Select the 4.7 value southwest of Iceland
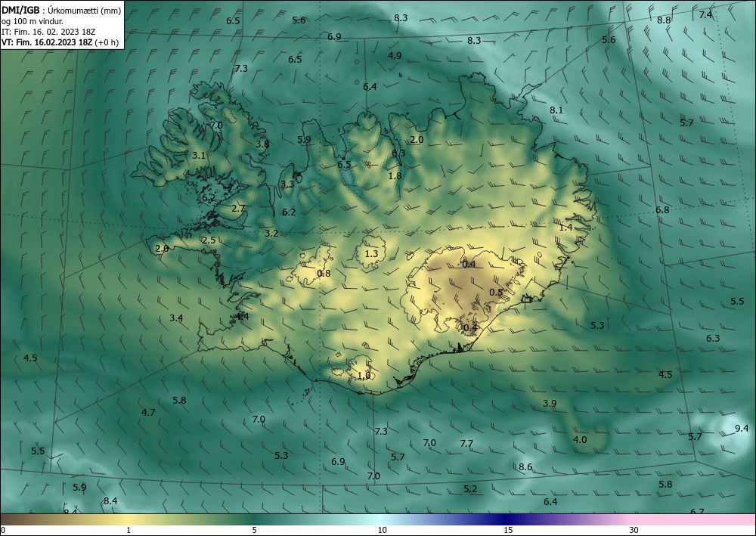The height and width of the screenshot is (536, 756). pos(148,412)
